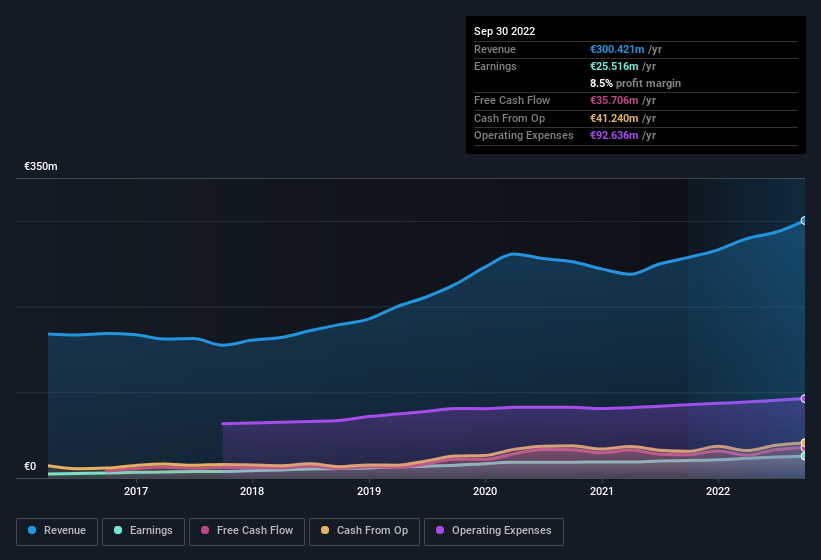Click the €92.636m operating expenses value
The width and height of the screenshot is (821, 560).
[x=614, y=136]
